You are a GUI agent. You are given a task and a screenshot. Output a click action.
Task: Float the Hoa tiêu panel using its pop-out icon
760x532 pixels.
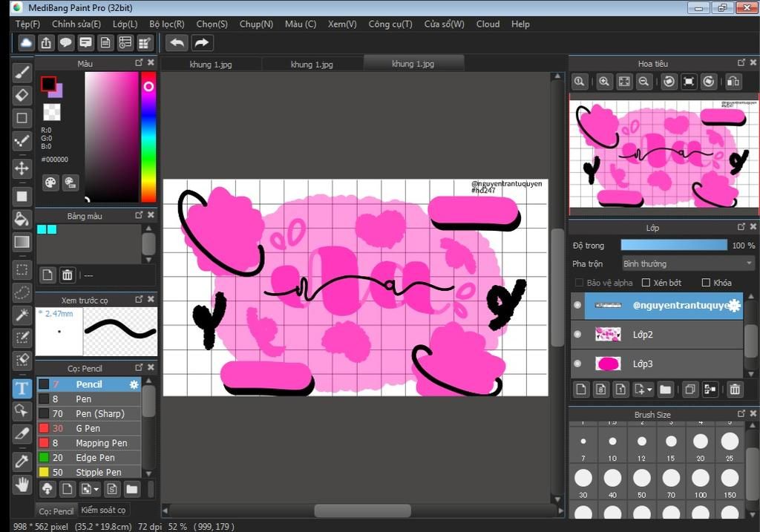[741, 62]
